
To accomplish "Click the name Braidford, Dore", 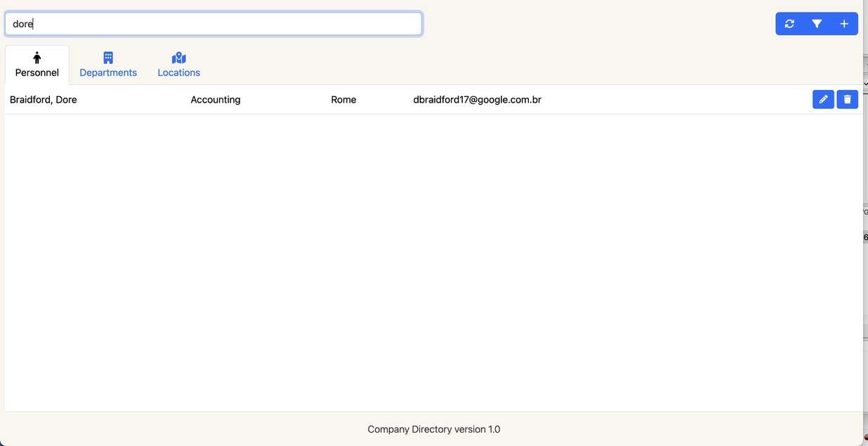I will 44,100.
